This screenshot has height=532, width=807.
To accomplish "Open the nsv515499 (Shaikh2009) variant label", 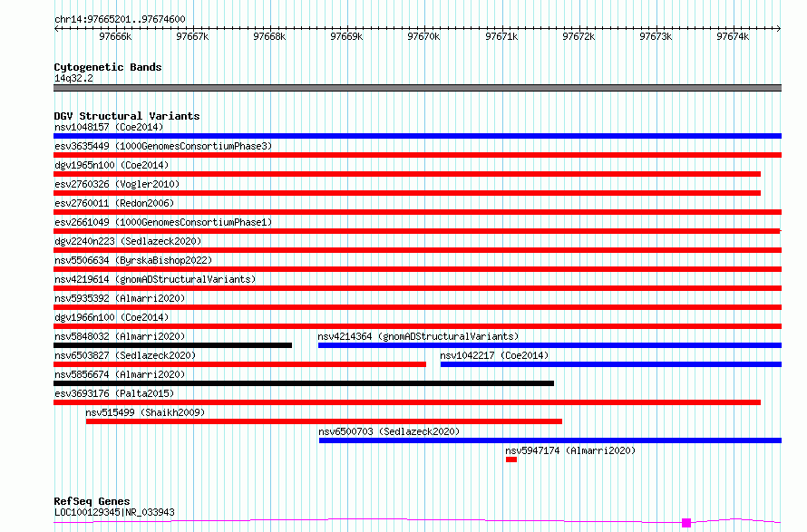I will (145, 412).
